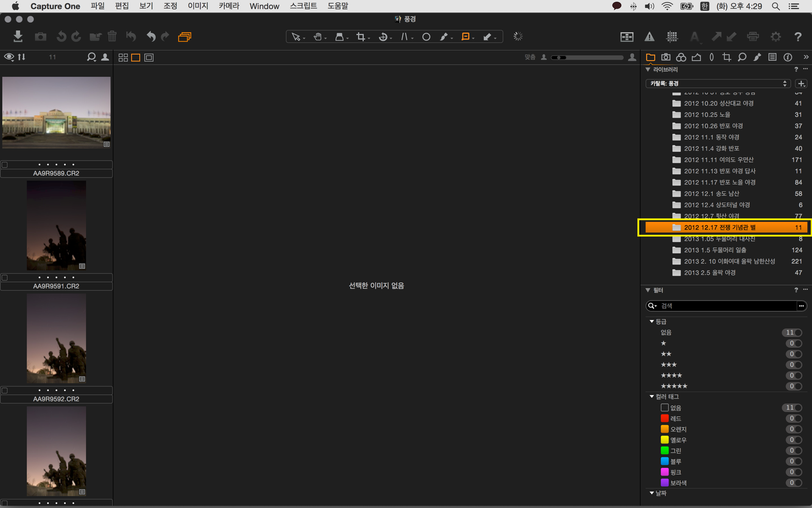
Task: Select the Hand pan cursor tool
Action: coord(318,37)
